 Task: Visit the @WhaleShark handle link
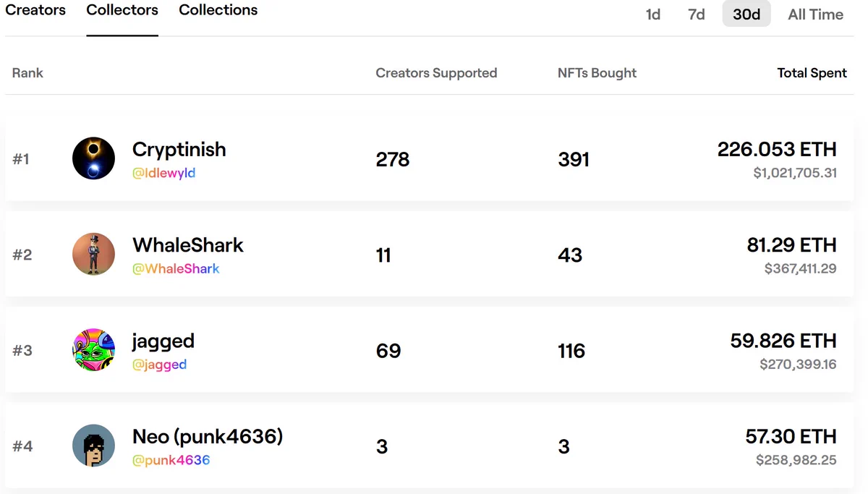tap(176, 269)
